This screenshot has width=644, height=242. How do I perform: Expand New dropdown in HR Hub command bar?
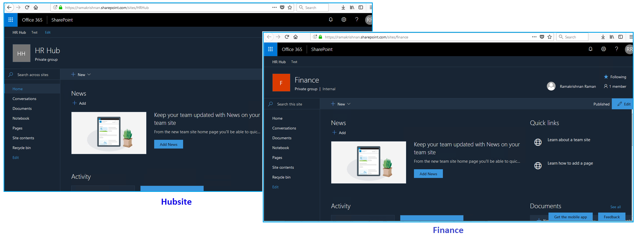(81, 74)
